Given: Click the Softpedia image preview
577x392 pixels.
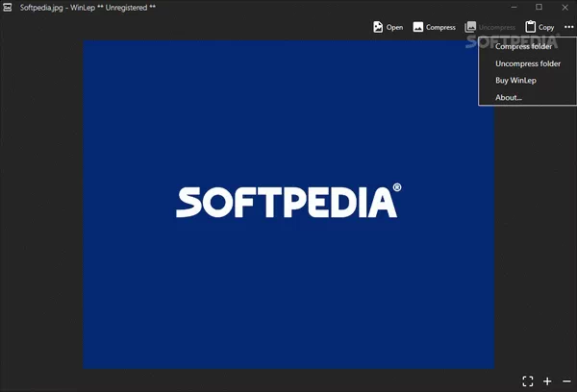Looking at the screenshot, I should point(288,204).
